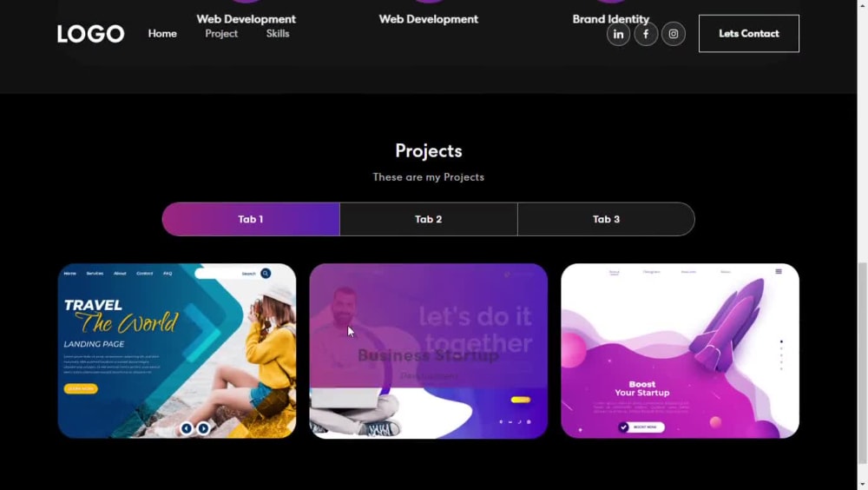868x490 pixels.
Task: Open the Boost Your Startup project card
Action: pyautogui.click(x=680, y=351)
